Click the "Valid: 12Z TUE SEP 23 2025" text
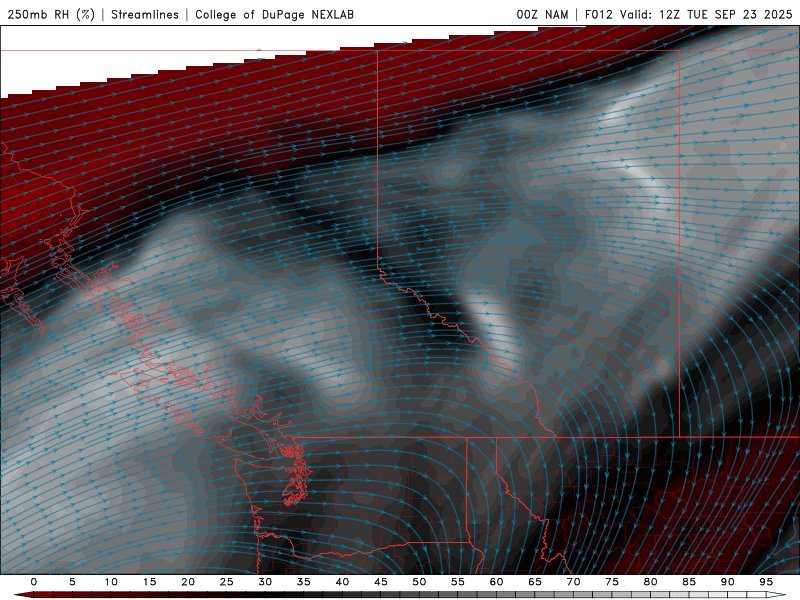800x600 pixels. 706,14
